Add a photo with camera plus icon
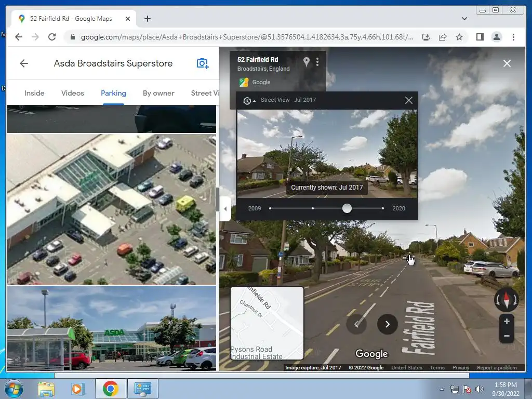The width and height of the screenshot is (532, 399). (x=203, y=63)
